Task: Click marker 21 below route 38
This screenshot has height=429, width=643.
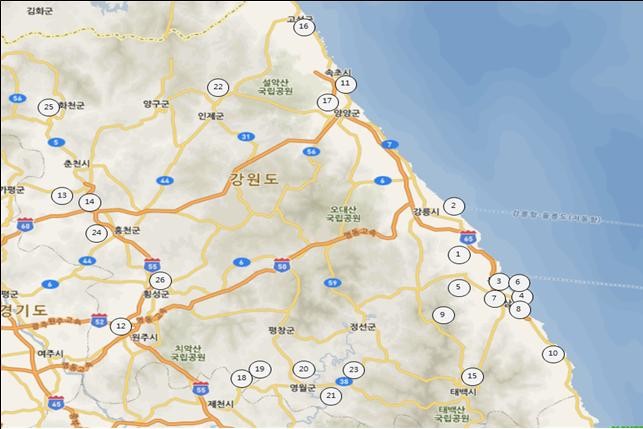Action: click(x=331, y=396)
